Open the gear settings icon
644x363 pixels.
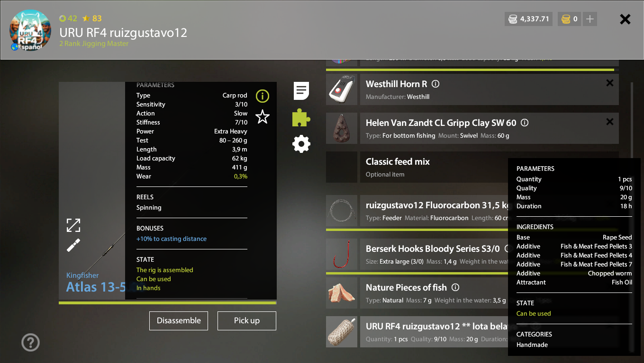point(301,143)
